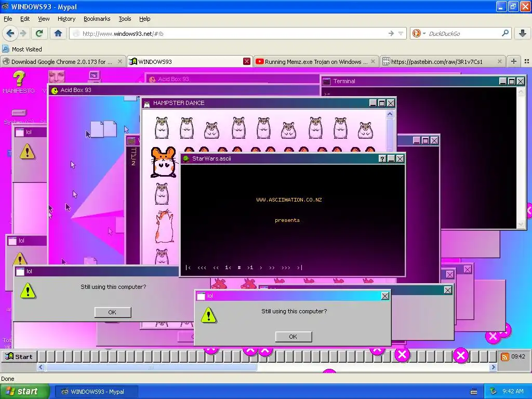Screen dimensions: 532x399
Task: Open the Help menu
Action: [x=144, y=19]
